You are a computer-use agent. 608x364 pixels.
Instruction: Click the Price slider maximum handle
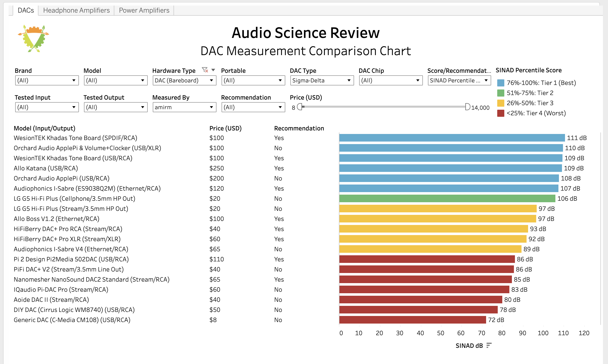point(468,107)
